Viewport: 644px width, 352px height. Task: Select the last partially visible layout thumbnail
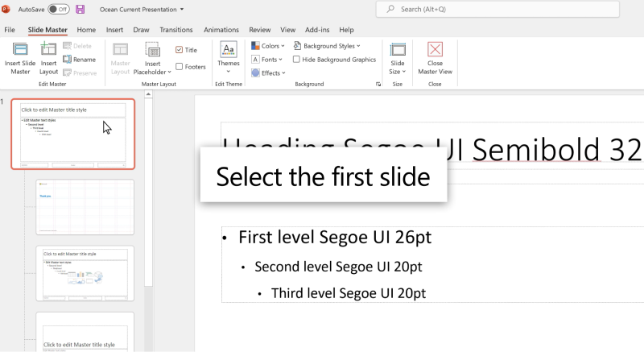85,332
